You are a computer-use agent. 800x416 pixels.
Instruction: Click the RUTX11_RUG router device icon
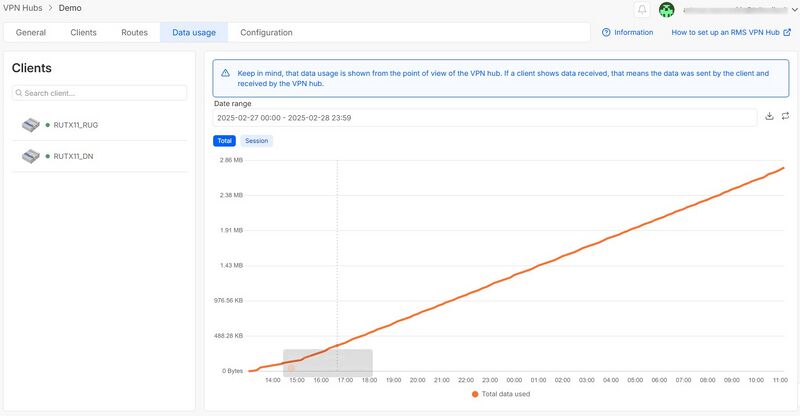point(30,125)
